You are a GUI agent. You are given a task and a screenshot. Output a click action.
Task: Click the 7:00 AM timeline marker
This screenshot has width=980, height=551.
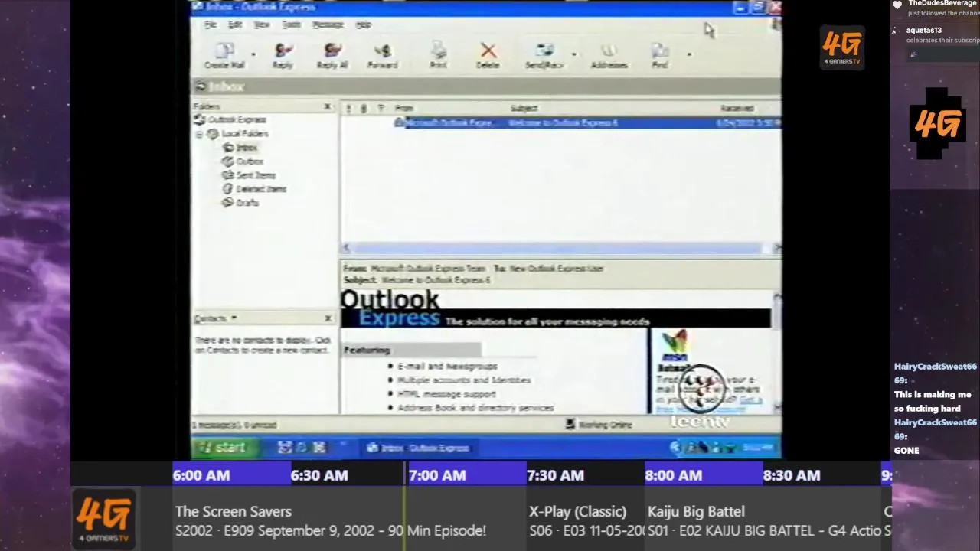coord(437,475)
